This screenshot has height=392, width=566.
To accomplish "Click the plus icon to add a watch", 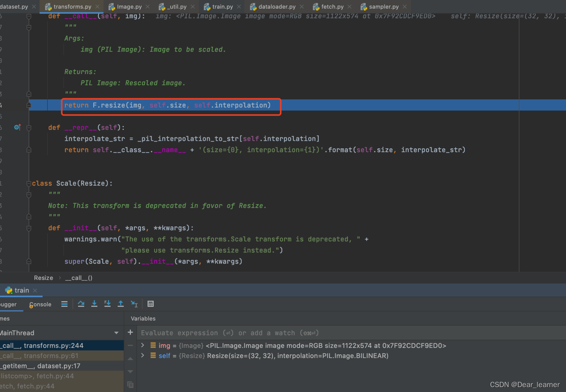I will (x=130, y=332).
